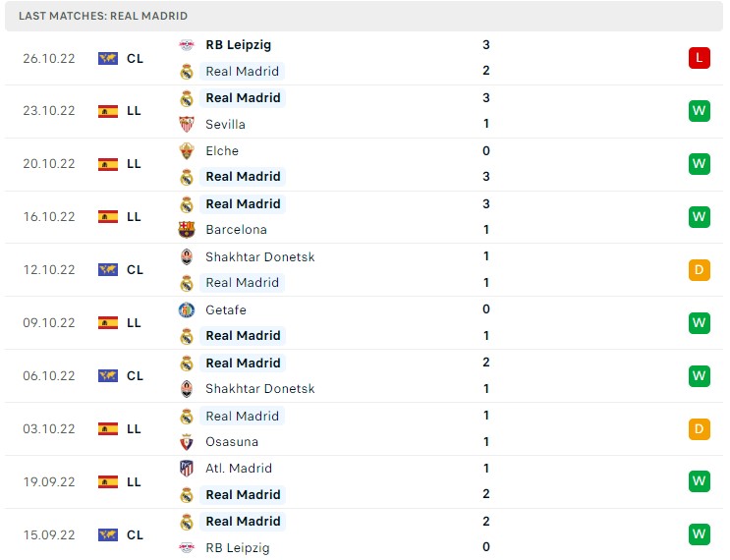
Task: Click the Barcelona club crest
Action: tap(187, 230)
